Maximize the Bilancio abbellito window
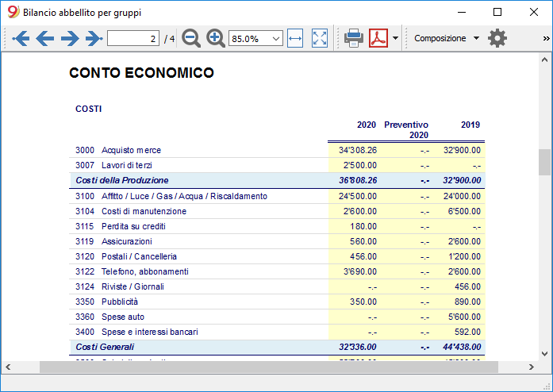 (x=497, y=12)
